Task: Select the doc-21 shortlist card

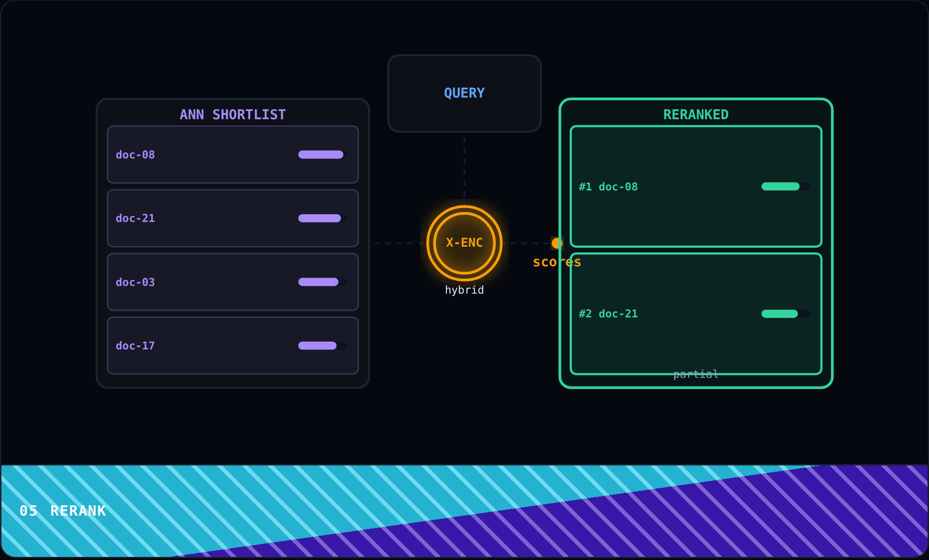Action: pyautogui.click(x=233, y=218)
